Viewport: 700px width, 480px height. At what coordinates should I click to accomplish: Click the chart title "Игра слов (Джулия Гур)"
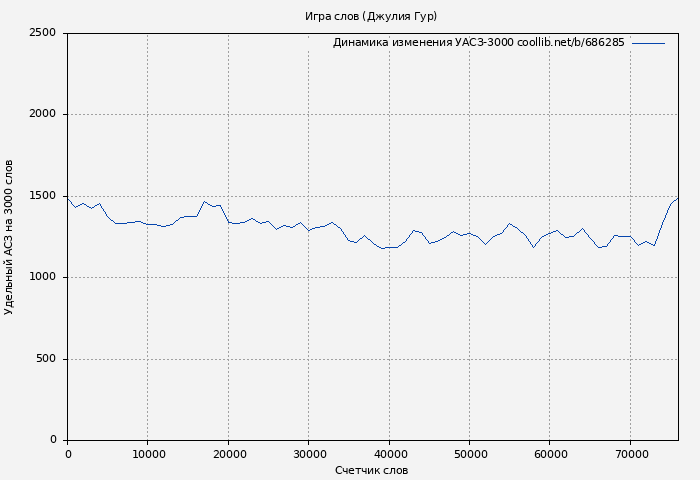371,16
